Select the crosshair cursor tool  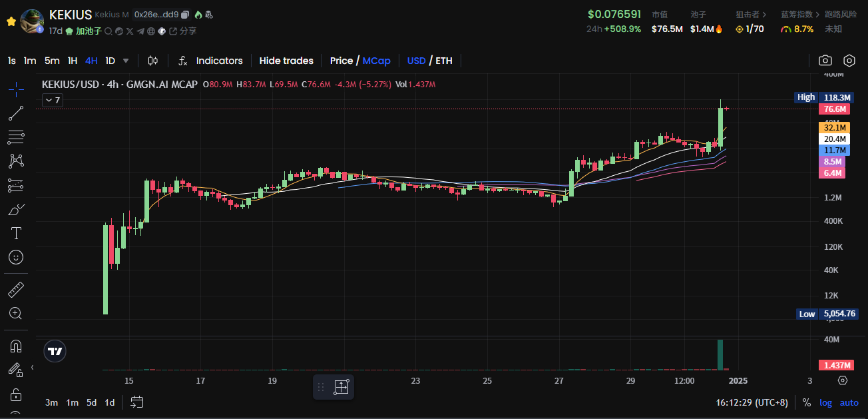point(16,89)
